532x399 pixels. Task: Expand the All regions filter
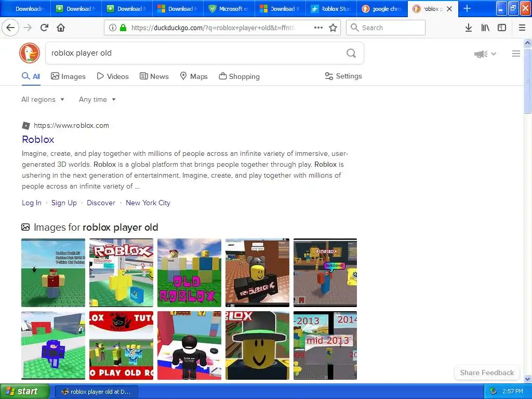tap(43, 99)
